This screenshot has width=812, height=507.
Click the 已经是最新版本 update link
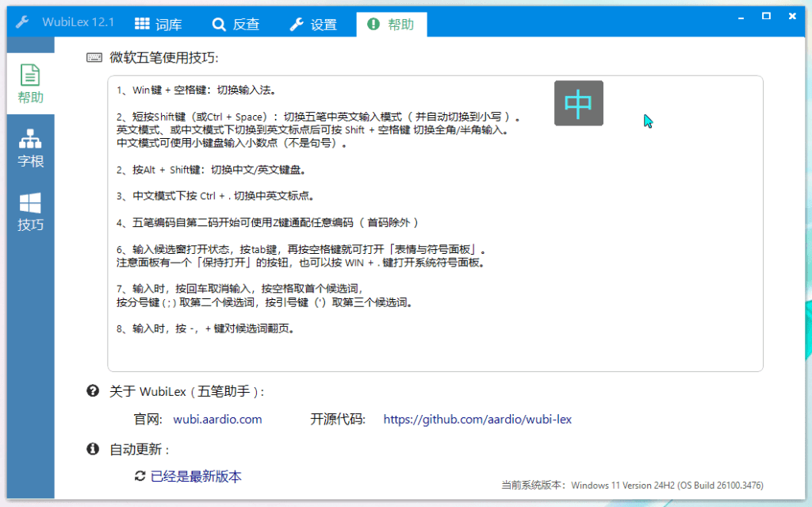[x=196, y=476]
